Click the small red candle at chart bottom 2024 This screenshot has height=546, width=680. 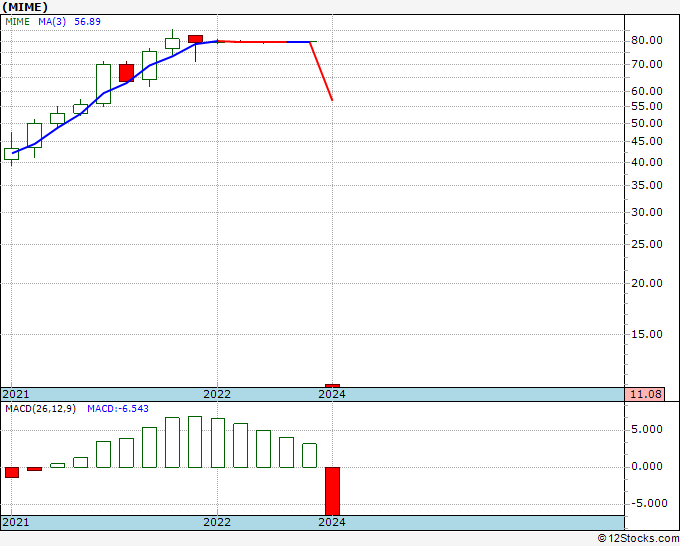[333, 386]
